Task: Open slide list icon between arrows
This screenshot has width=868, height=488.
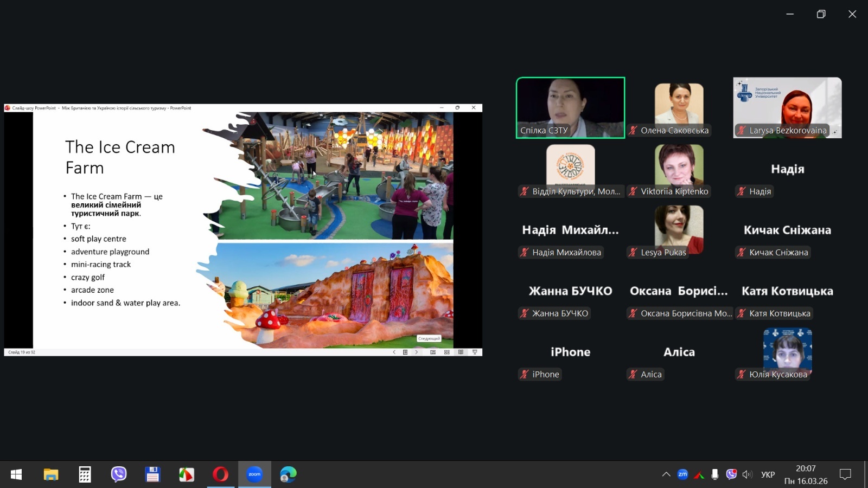Action: [405, 352]
